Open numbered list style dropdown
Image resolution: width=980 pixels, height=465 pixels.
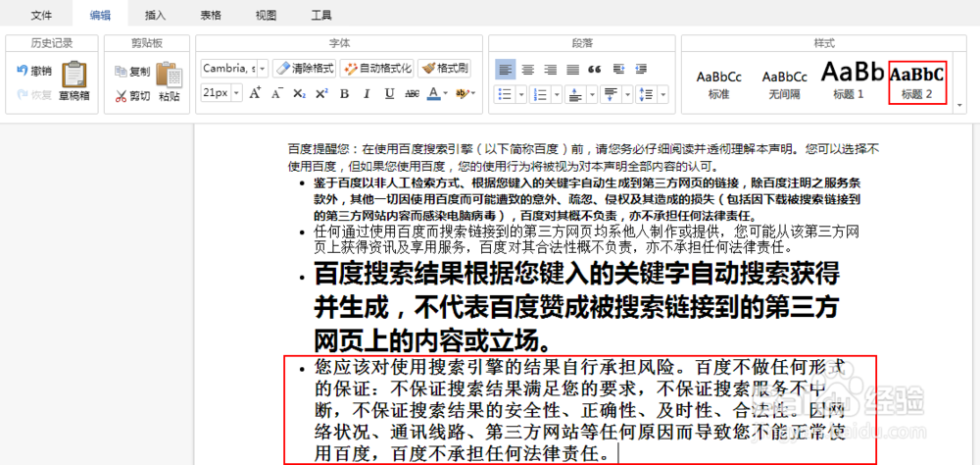tap(557, 94)
